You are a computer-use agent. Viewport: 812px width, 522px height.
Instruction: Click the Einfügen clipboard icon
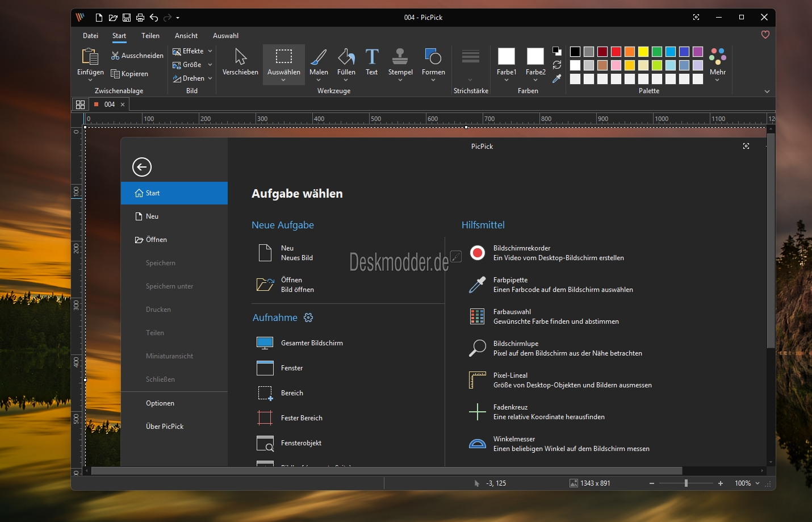pos(90,57)
